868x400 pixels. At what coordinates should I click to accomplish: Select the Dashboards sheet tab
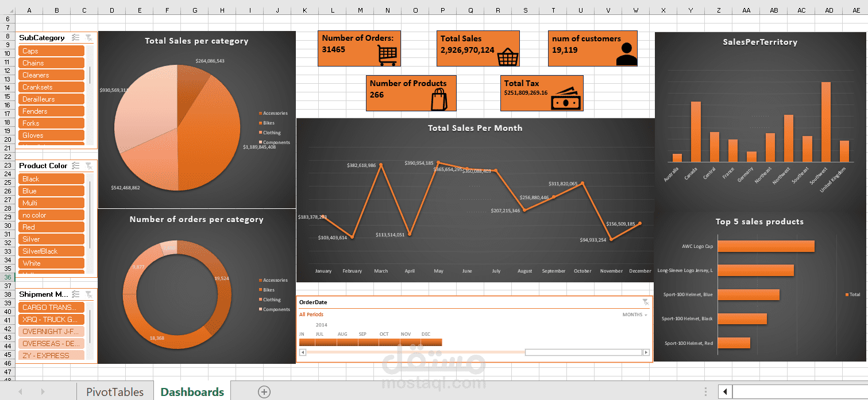192,391
